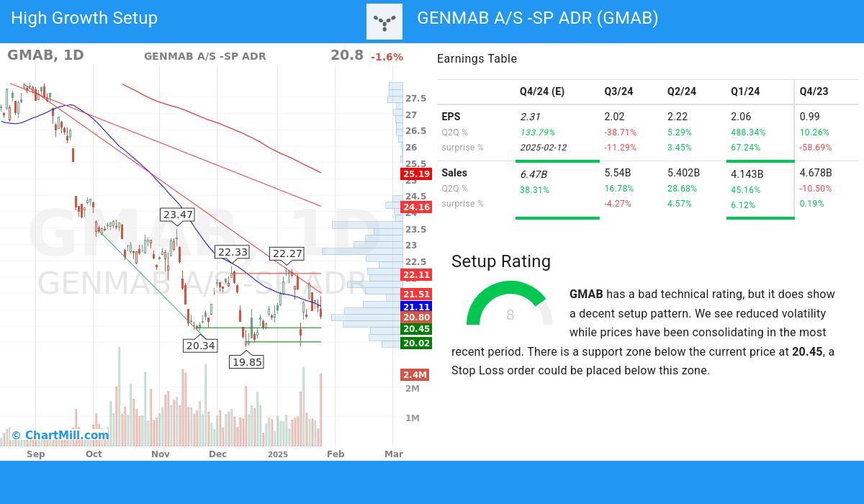This screenshot has height=504, width=864.
Task: Click the 27.5 price axis label
Action: [x=415, y=99]
